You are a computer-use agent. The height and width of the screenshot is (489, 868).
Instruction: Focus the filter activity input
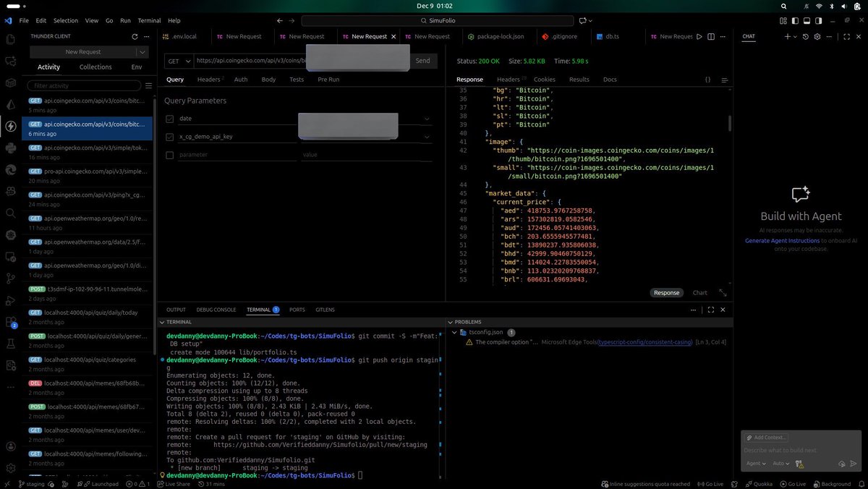click(84, 85)
